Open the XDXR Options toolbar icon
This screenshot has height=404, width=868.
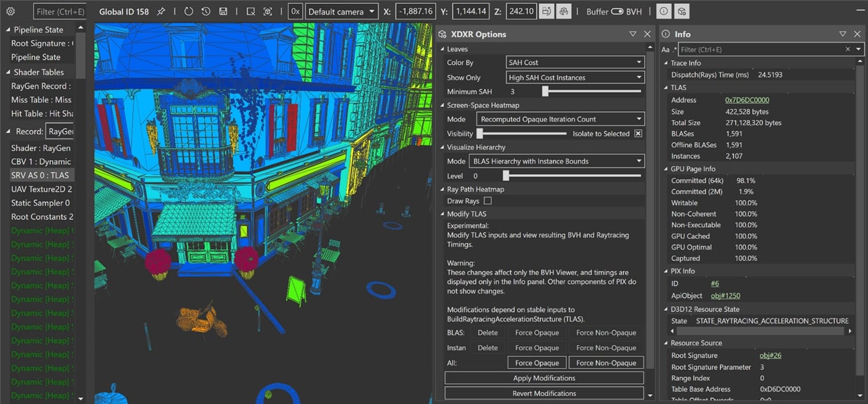point(682,11)
